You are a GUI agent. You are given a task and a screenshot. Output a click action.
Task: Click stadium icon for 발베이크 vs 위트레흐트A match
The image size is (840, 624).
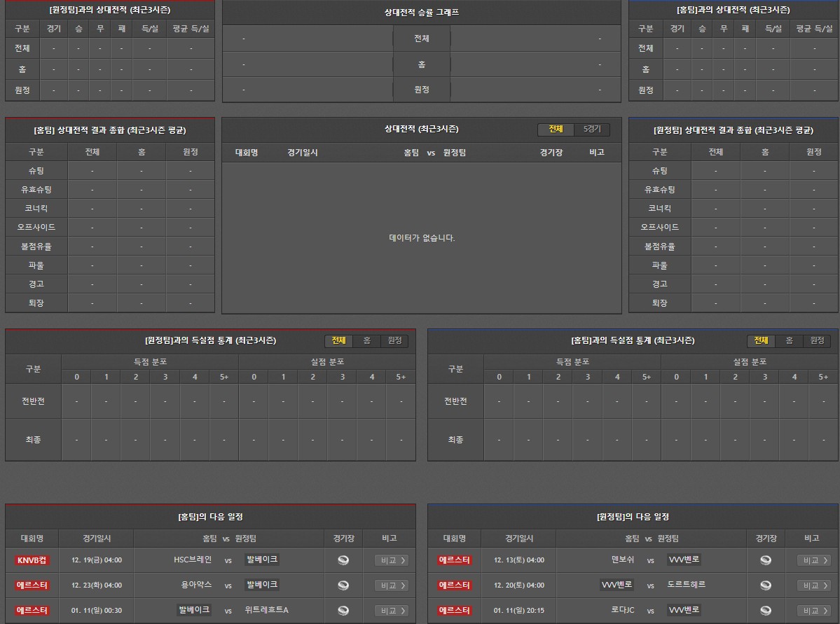pyautogui.click(x=343, y=611)
